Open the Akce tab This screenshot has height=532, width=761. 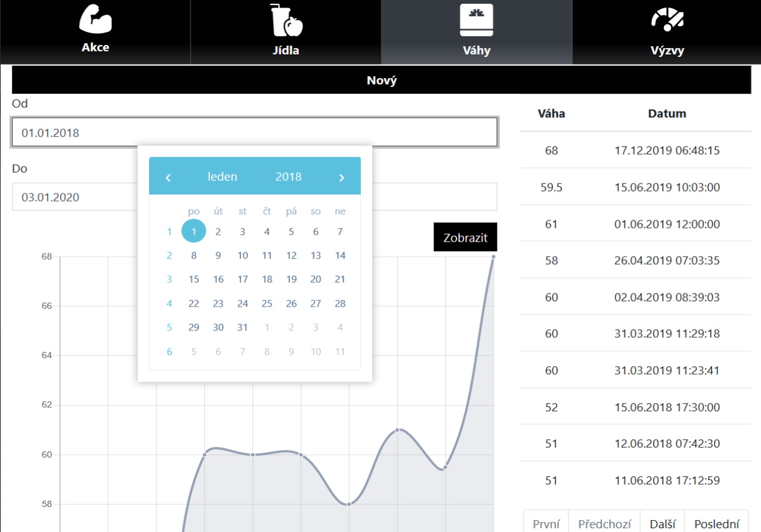tap(95, 32)
